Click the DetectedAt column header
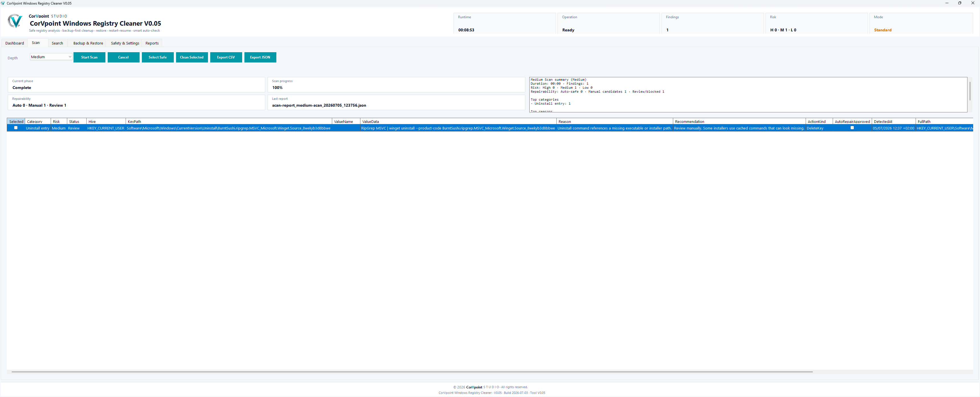This screenshot has width=980, height=397. click(894, 121)
